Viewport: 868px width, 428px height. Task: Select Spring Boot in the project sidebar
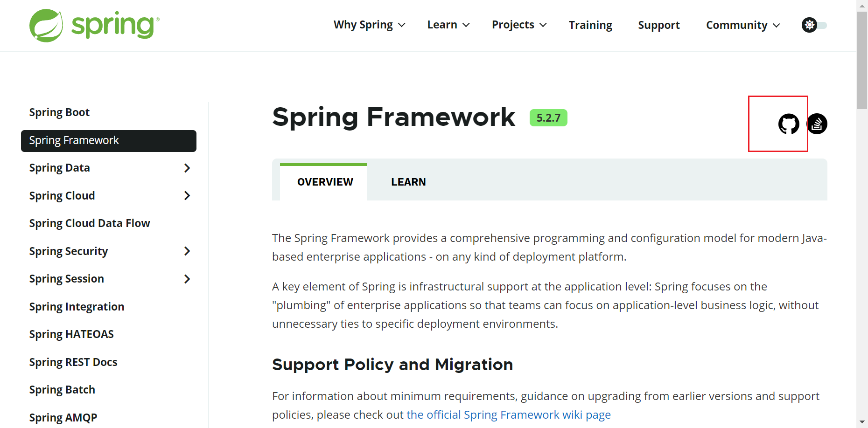tap(59, 112)
